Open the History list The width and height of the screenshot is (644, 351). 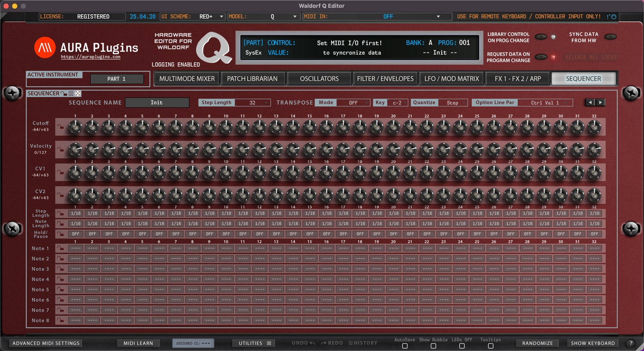pos(363,343)
